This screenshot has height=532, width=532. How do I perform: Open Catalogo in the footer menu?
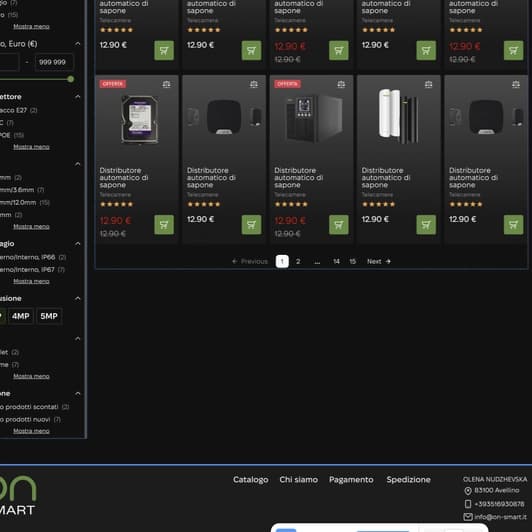click(x=251, y=480)
